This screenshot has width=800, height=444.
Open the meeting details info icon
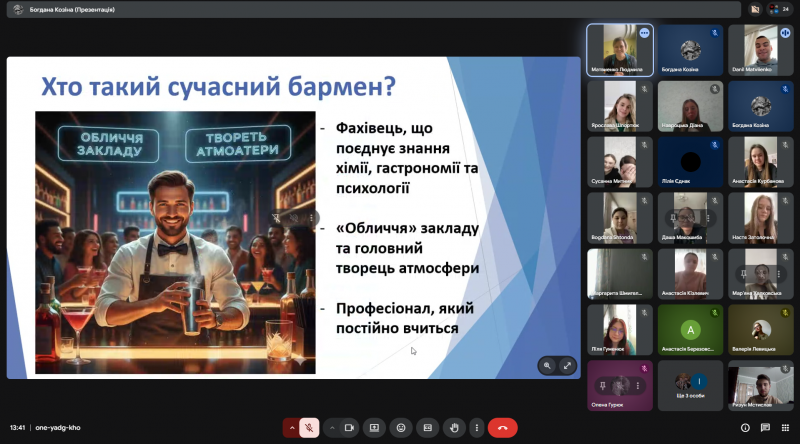click(744, 427)
